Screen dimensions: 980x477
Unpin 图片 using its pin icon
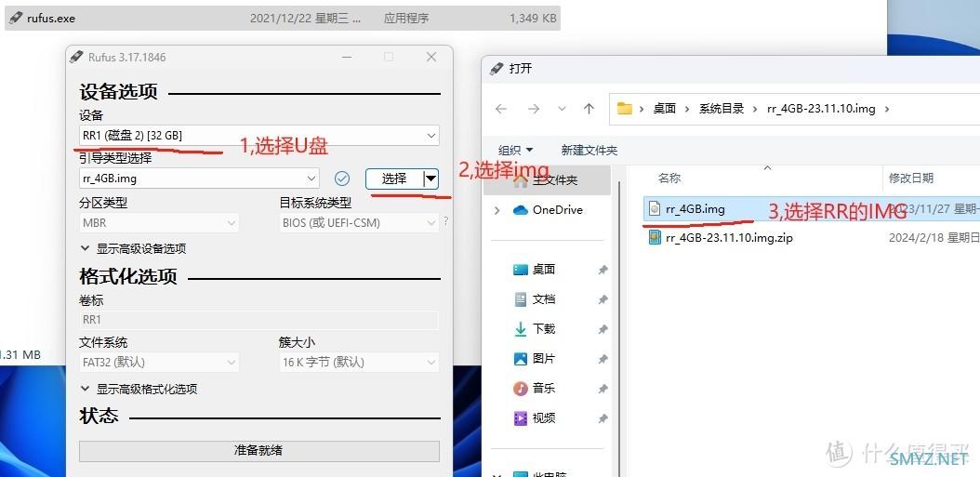tap(603, 360)
